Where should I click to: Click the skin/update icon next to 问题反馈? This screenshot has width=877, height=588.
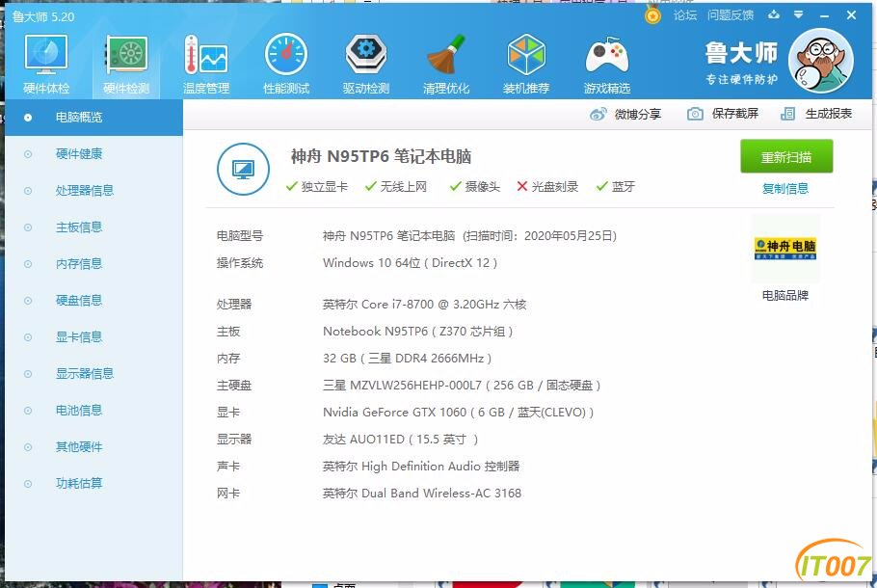coord(774,14)
